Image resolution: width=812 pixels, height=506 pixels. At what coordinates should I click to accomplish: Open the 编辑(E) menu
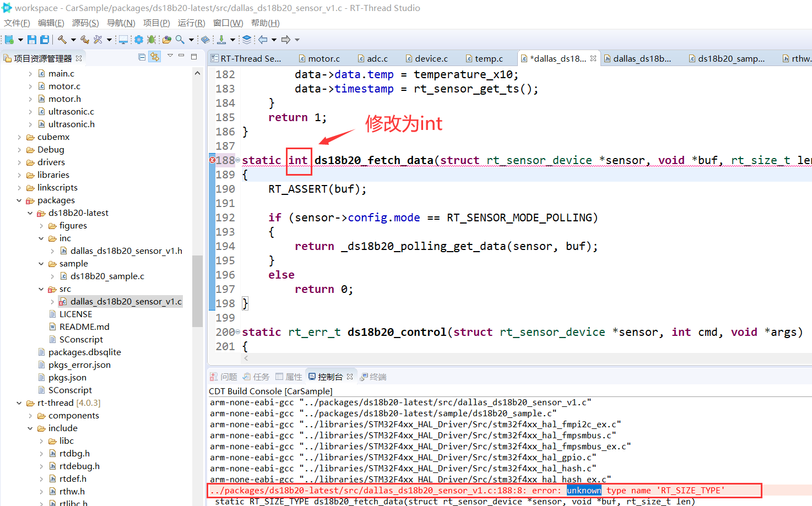point(51,23)
